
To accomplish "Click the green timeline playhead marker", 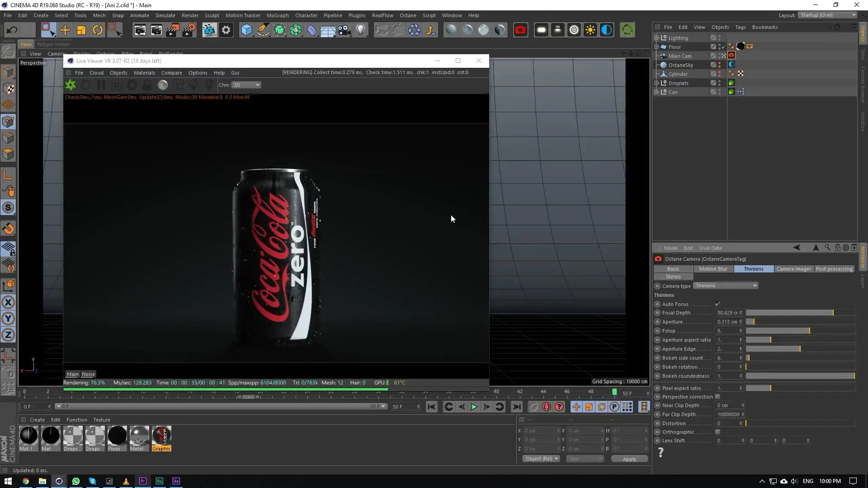I will coord(614,392).
